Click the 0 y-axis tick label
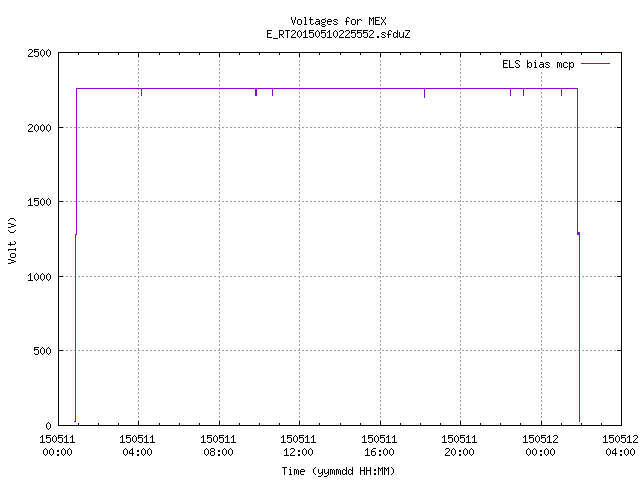 [x=49, y=426]
